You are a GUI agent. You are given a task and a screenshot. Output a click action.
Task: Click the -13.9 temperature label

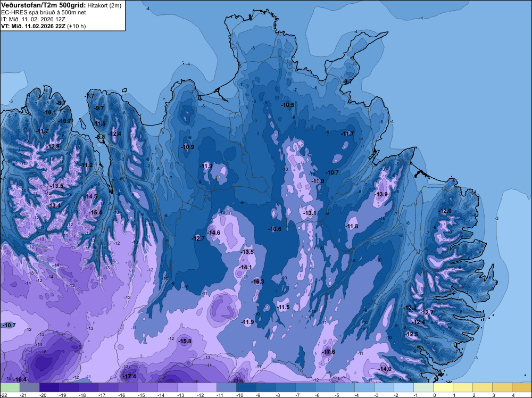[x=381, y=194]
